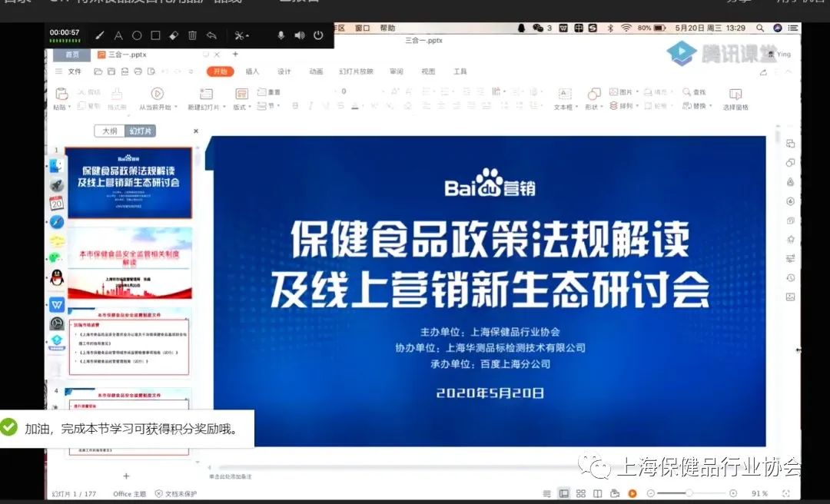Open the 工具 ribbon tab

(460, 71)
